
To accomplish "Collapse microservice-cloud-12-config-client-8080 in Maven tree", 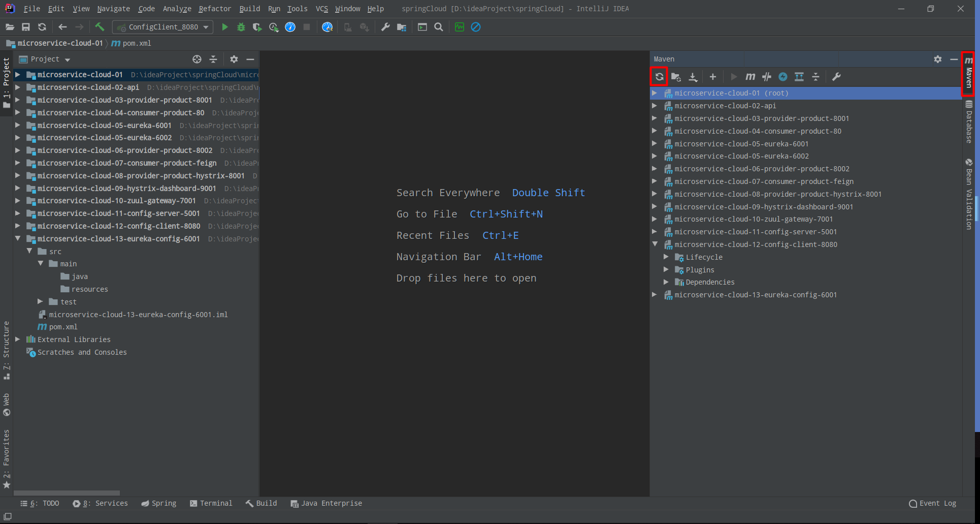I will 655,244.
